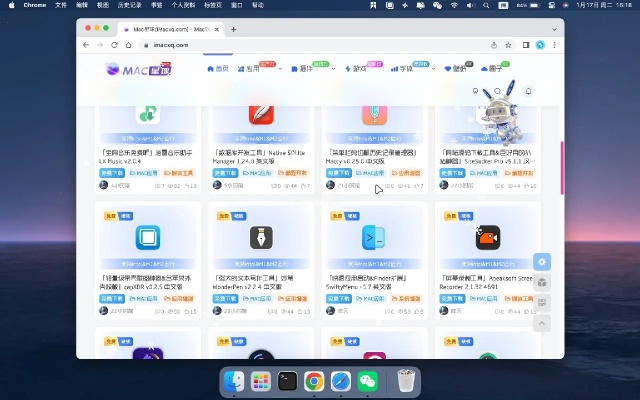Open Safari from the dock

[x=340, y=381]
